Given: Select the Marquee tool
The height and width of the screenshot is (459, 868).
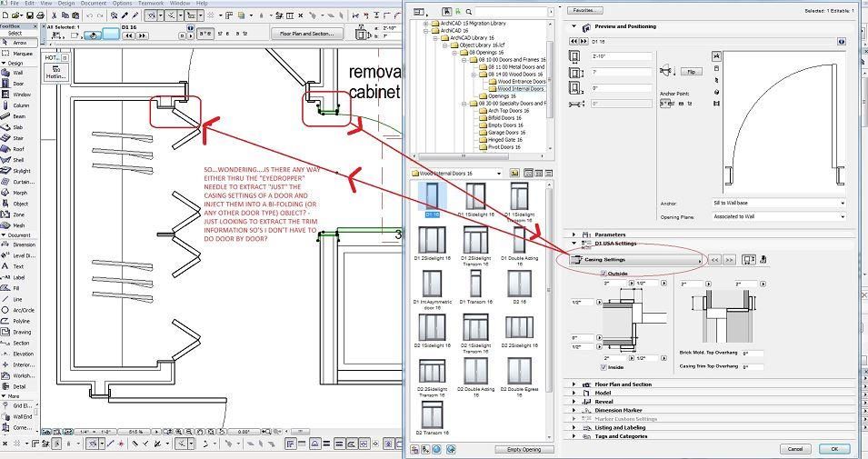Looking at the screenshot, I should (x=19, y=54).
